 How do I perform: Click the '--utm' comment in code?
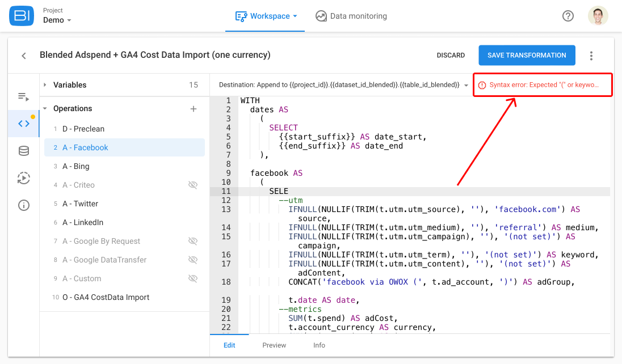coord(291,200)
